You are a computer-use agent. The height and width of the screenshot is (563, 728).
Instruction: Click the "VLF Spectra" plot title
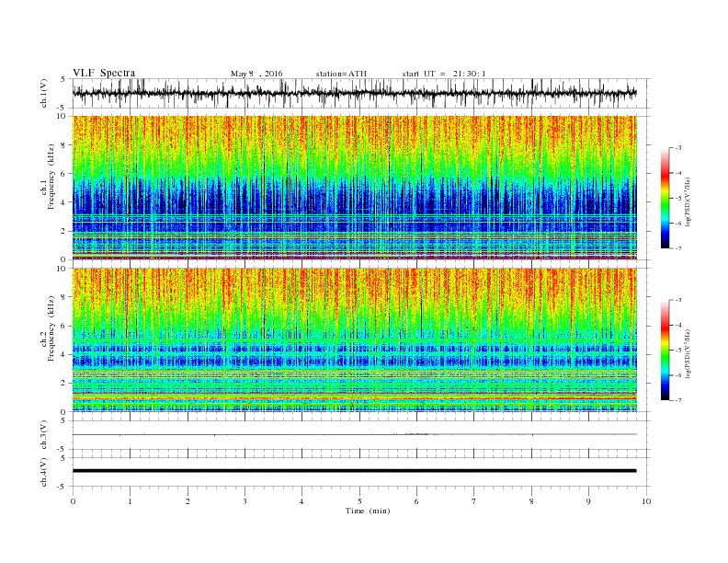pyautogui.click(x=104, y=73)
